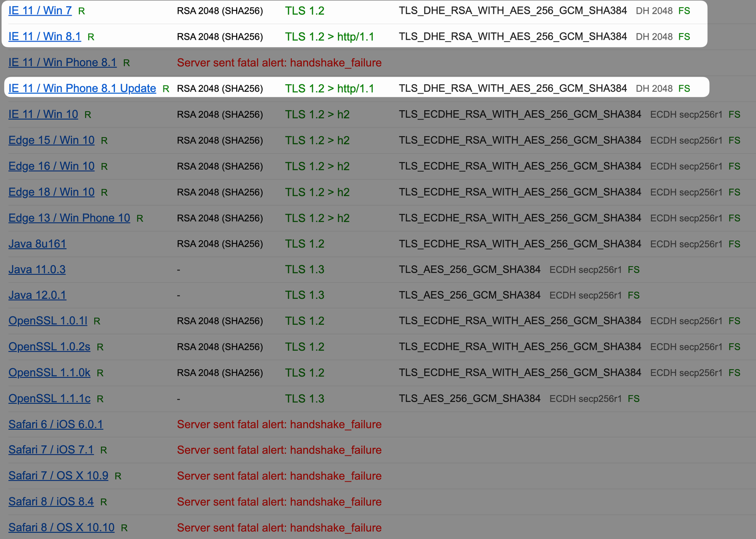This screenshot has height=539, width=756.
Task: Select the Java 12.0.1 link
Action: coord(37,295)
